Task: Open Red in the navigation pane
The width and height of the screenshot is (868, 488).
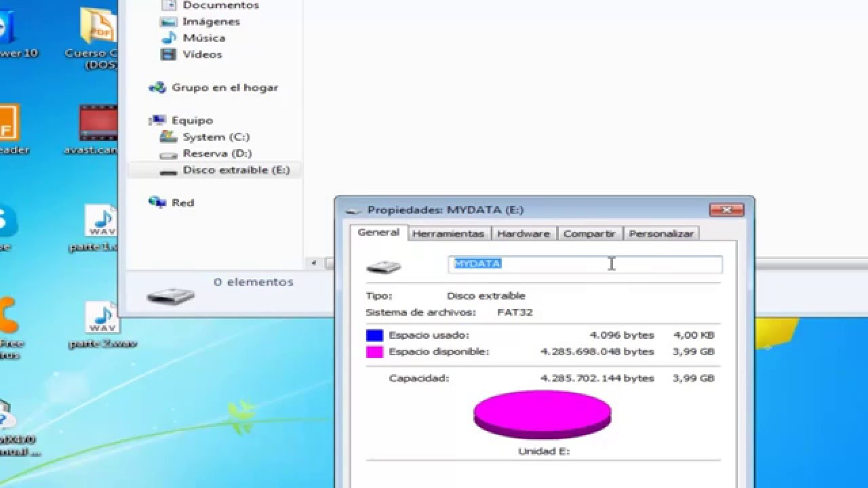Action: click(x=182, y=203)
